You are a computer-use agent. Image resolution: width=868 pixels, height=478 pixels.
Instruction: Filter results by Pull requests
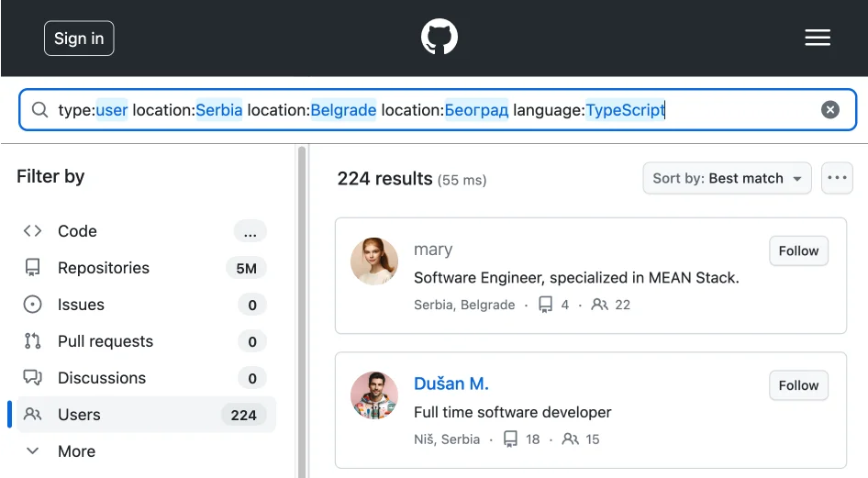pyautogui.click(x=105, y=341)
